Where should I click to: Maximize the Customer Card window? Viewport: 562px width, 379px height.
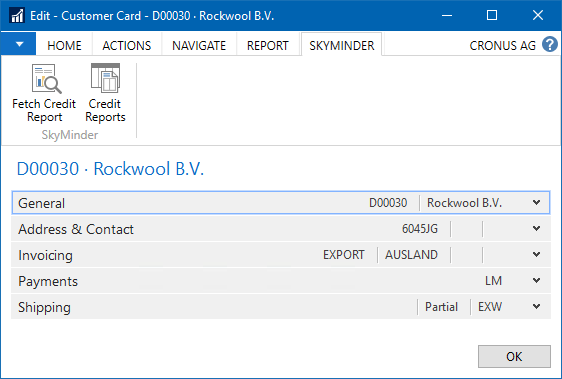pyautogui.click(x=492, y=15)
